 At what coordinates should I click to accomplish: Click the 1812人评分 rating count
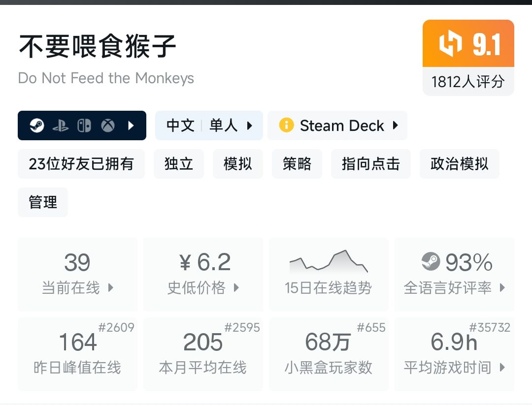click(468, 82)
